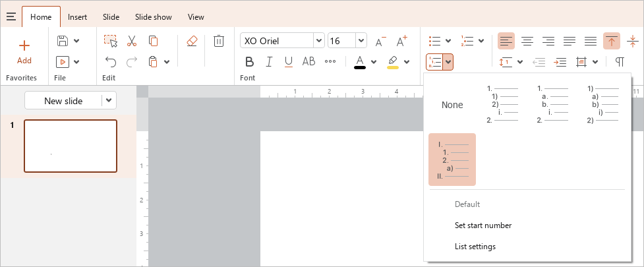Click the increase indent icon
Image resolution: width=644 pixels, height=267 pixels.
click(560, 62)
